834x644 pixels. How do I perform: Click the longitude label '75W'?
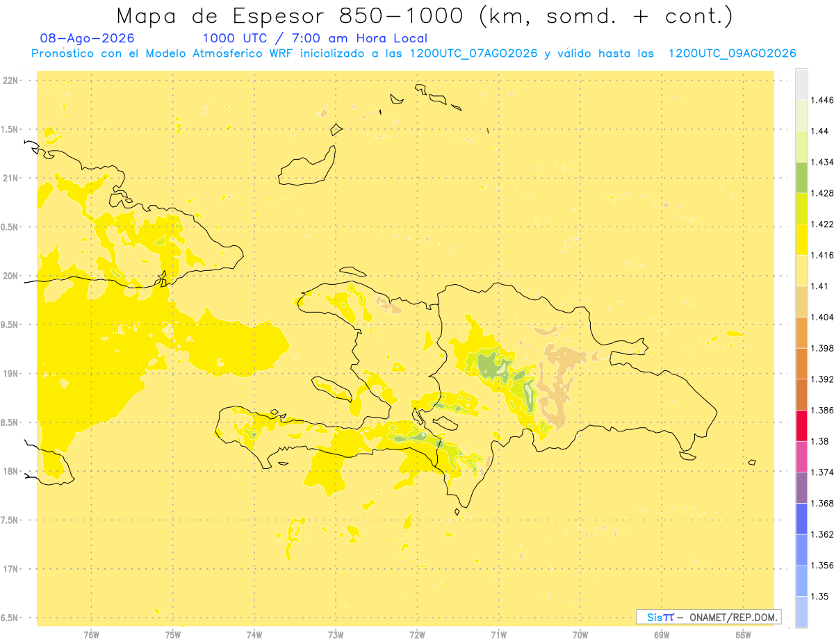173,634
